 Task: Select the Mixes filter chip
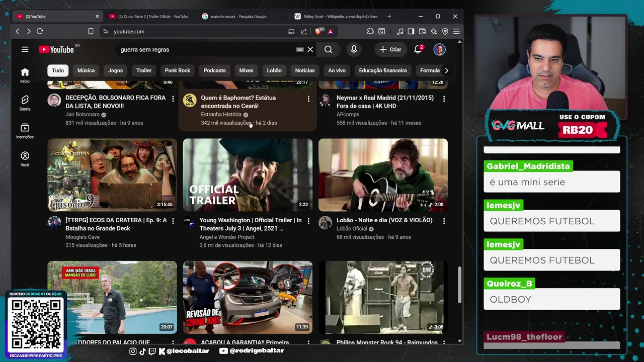pos(246,70)
